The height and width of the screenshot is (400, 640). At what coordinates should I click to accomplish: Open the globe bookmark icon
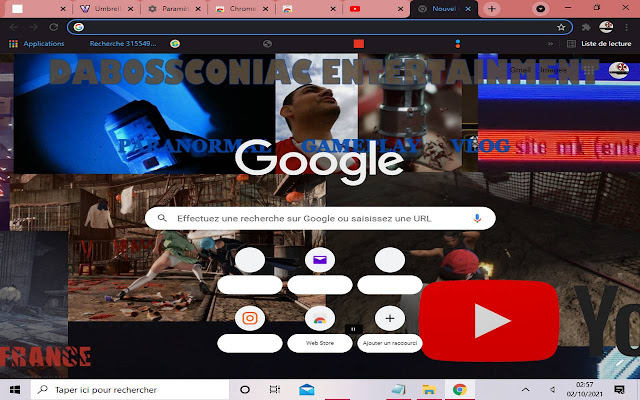[x=267, y=44]
